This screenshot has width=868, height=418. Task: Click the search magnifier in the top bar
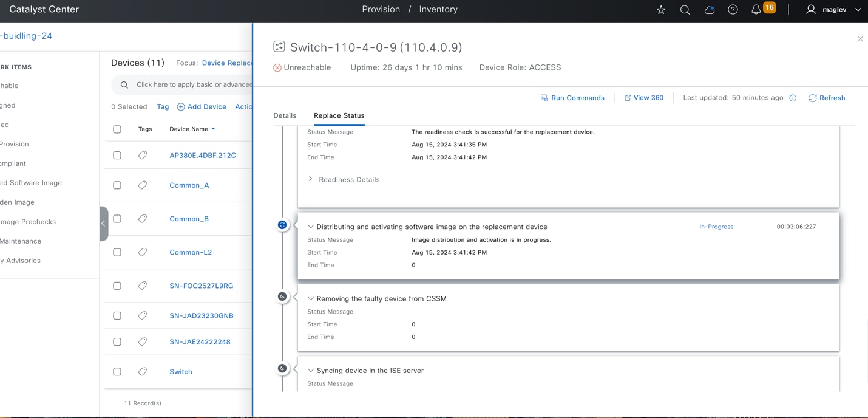coord(685,10)
